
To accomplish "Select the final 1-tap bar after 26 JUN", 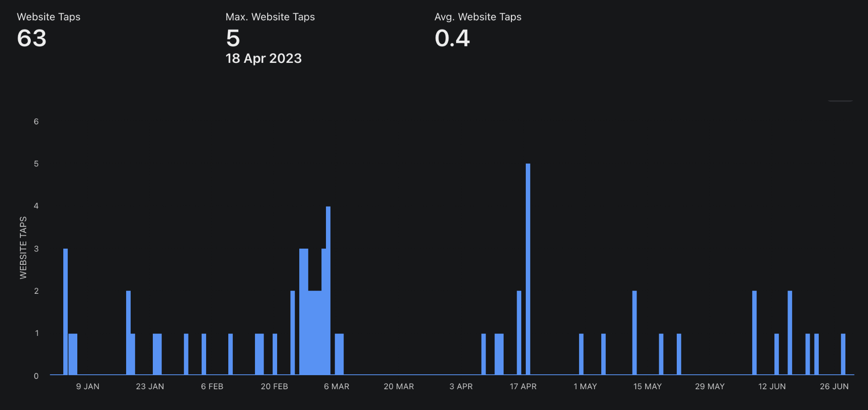I will pyautogui.click(x=843, y=354).
